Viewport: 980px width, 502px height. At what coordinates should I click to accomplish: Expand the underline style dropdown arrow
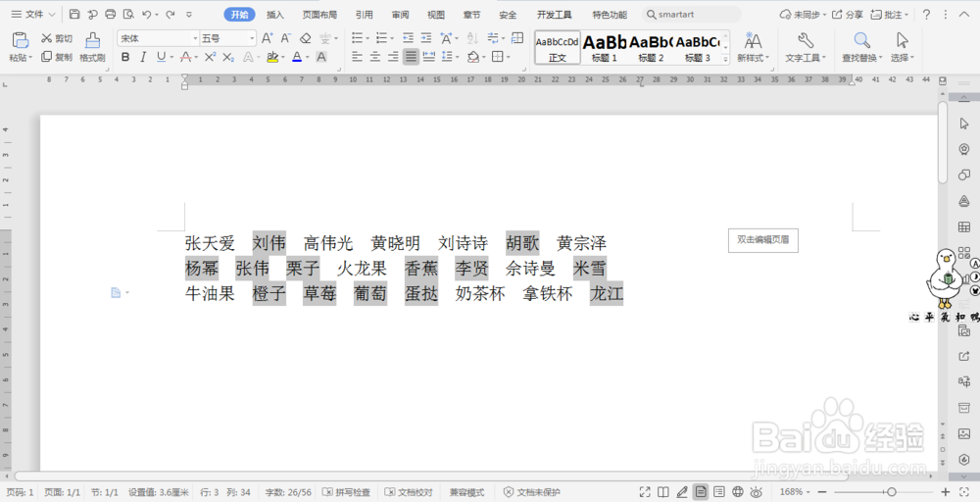pos(171,58)
